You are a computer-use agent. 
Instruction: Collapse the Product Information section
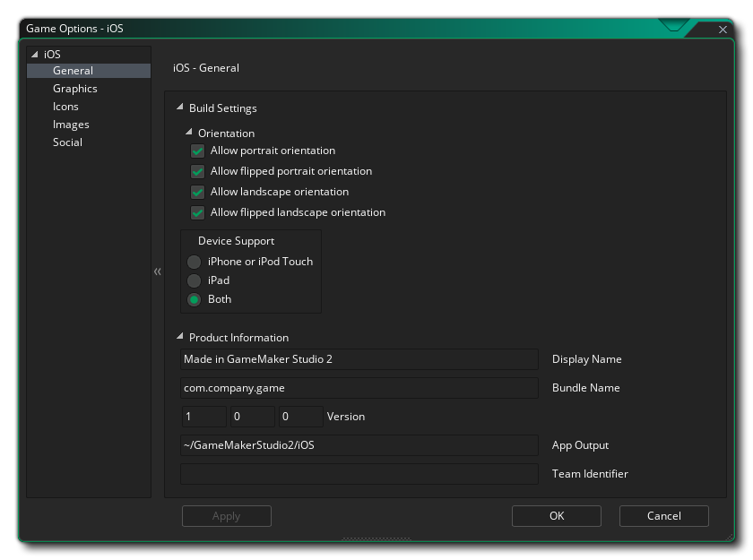pyautogui.click(x=180, y=338)
